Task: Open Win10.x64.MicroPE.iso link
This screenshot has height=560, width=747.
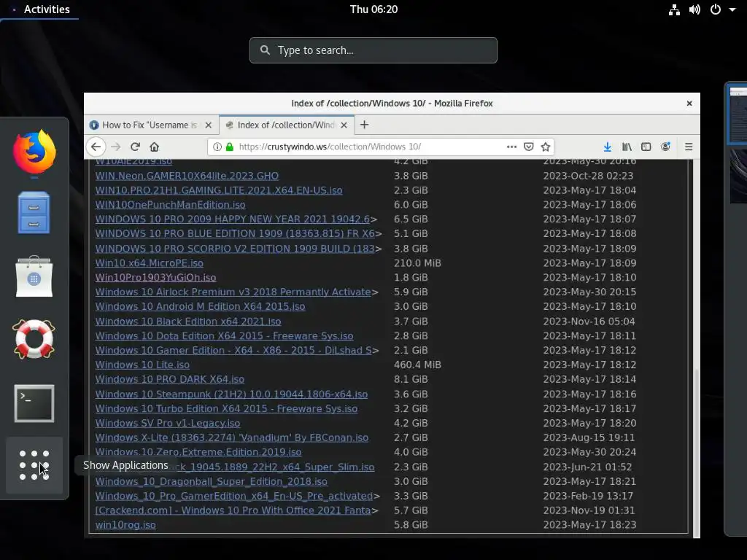Action: click(149, 262)
